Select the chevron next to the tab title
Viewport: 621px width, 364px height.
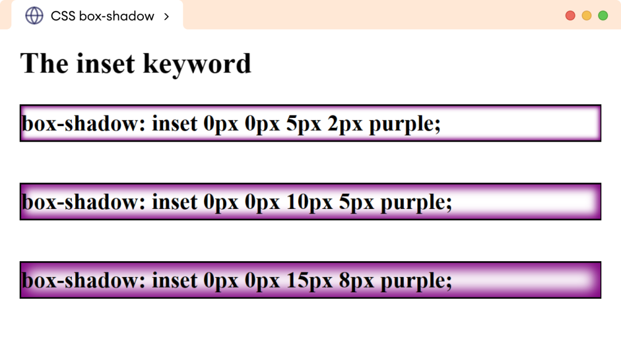166,17
